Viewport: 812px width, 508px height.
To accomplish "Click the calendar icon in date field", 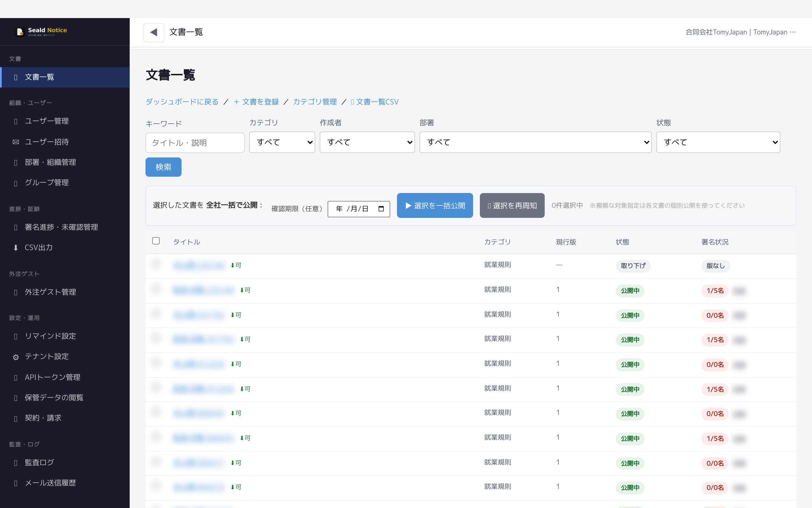I will [x=381, y=209].
